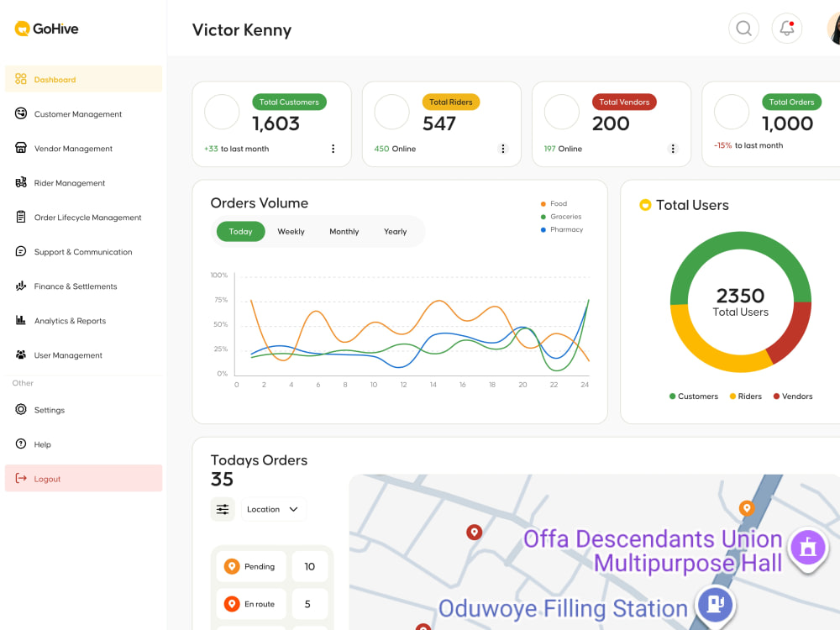This screenshot has height=630, width=840.
Task: Click the En route count value 5
Action: point(307,604)
